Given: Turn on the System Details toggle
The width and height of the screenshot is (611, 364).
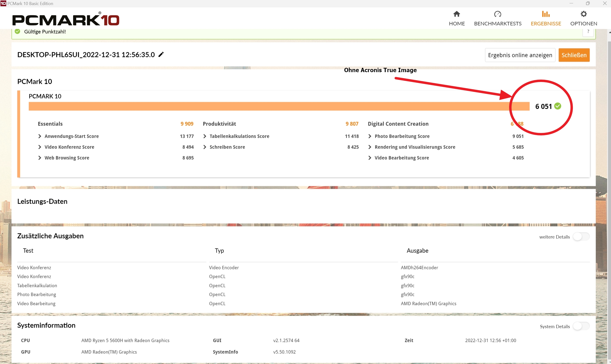Looking at the screenshot, I should [581, 326].
